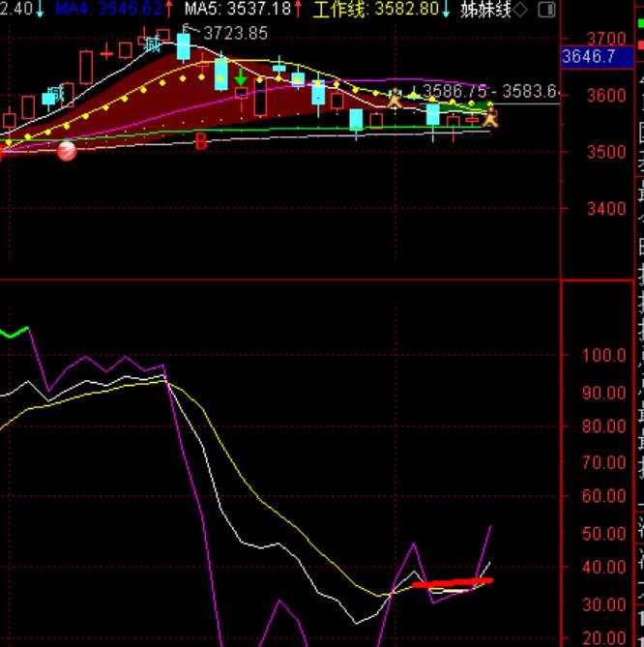
Task: Click the diamond icon after 姊妹线
Action: coord(520,9)
